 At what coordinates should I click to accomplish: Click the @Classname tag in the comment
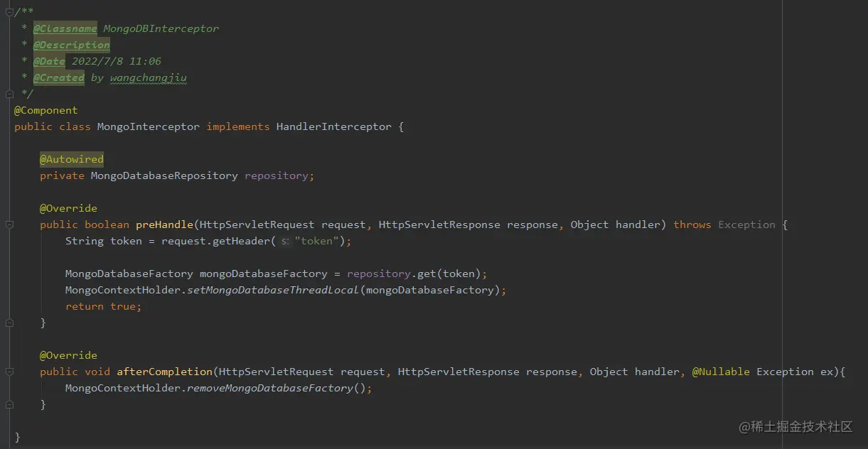65,28
